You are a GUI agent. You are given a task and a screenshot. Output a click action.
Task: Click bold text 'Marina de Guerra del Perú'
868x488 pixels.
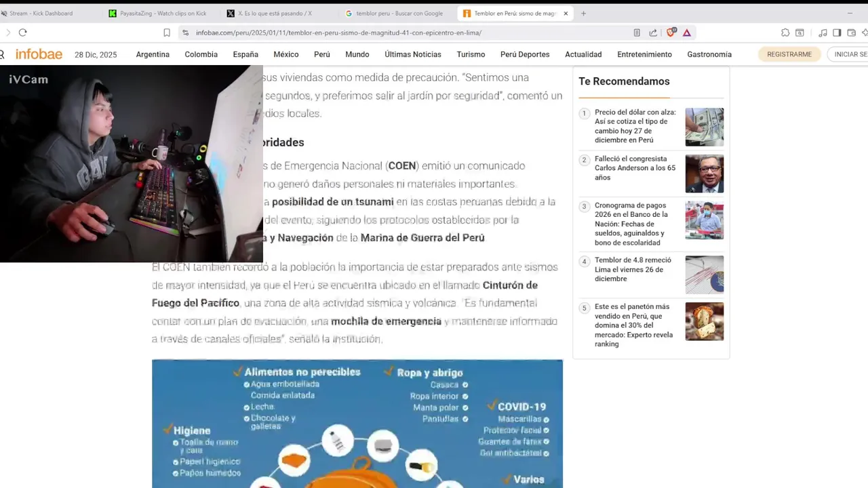[422, 238]
